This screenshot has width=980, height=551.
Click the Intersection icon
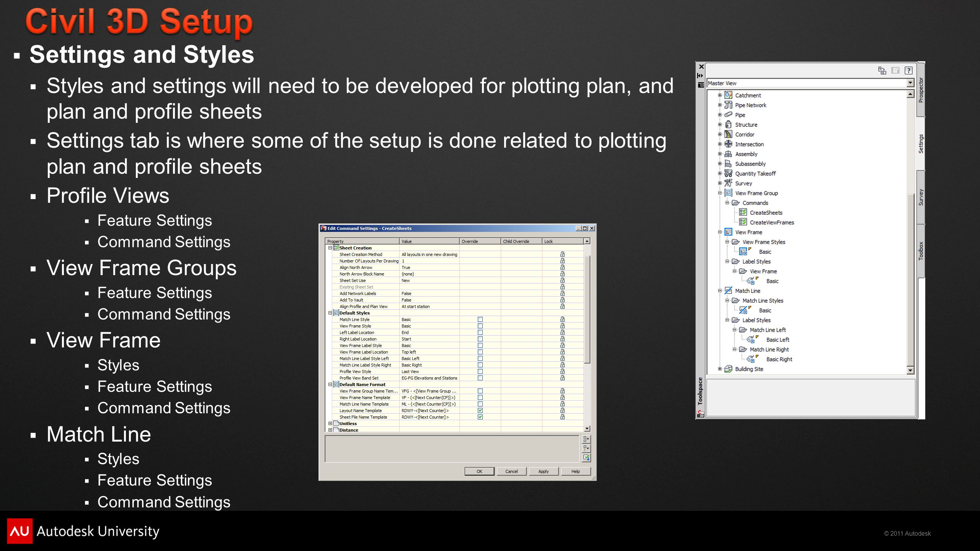(728, 144)
